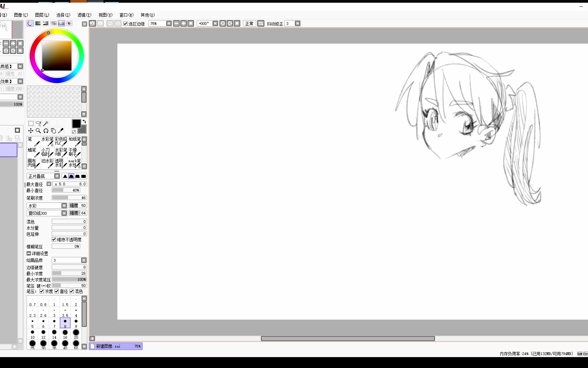Adjust the 笔刷浓度 density slider
The height and width of the screenshot is (368, 588).
point(69,198)
